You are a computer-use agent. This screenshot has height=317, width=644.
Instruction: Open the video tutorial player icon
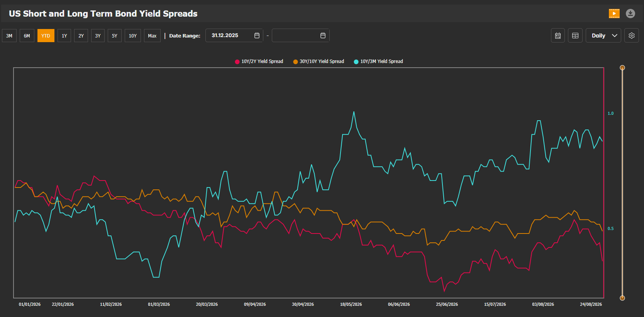pyautogui.click(x=614, y=14)
